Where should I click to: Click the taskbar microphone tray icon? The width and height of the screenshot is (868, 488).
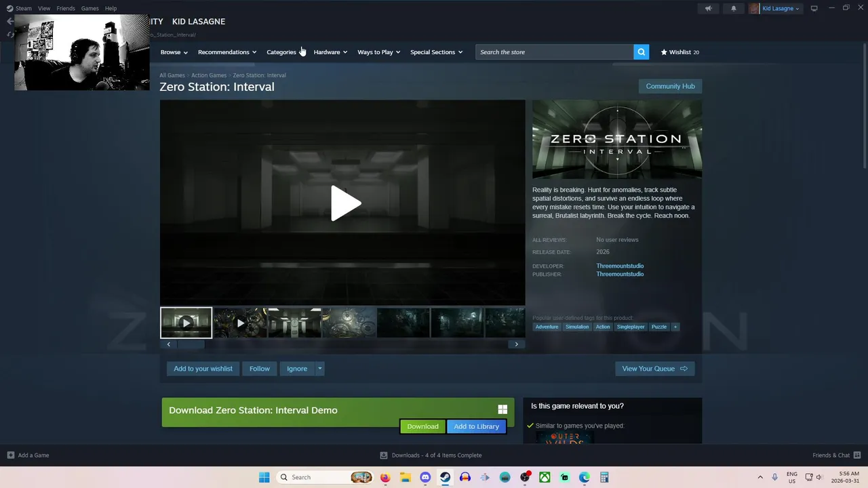point(775,477)
